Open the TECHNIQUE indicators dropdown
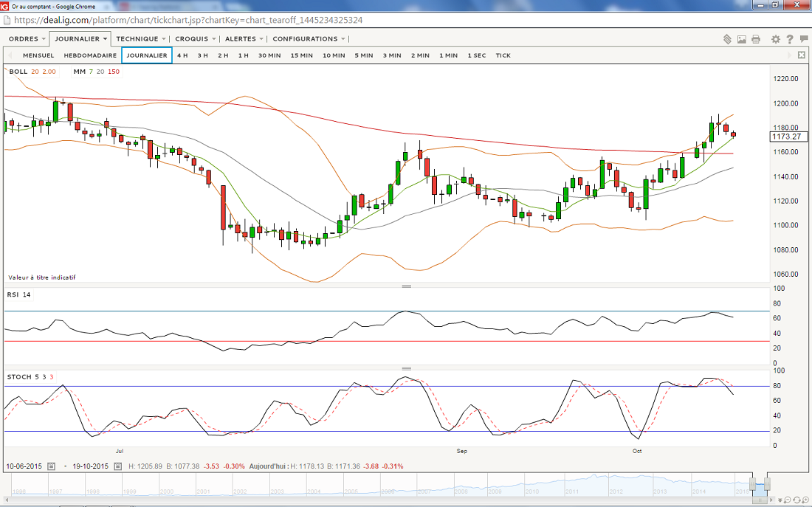The width and height of the screenshot is (812, 507). pos(140,39)
